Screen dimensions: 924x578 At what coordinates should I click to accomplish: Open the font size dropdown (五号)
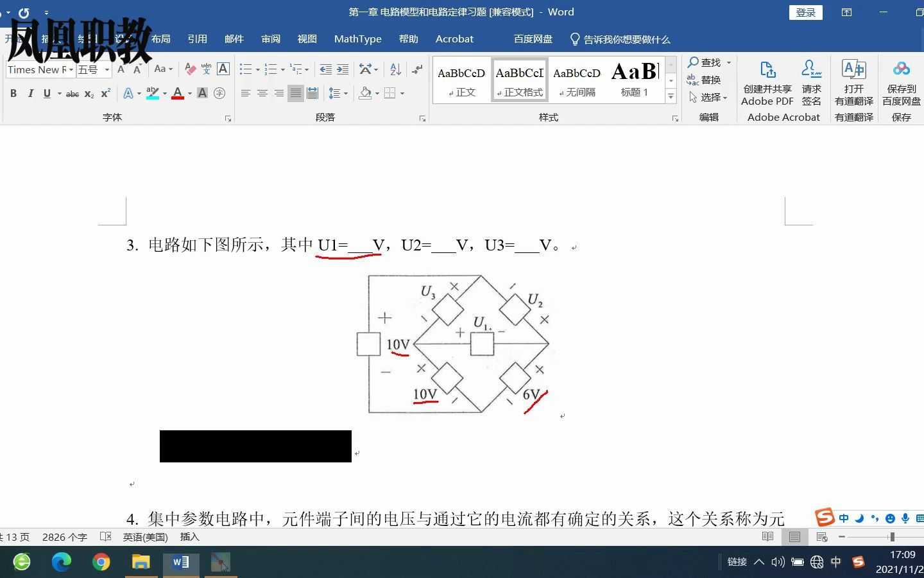click(107, 69)
